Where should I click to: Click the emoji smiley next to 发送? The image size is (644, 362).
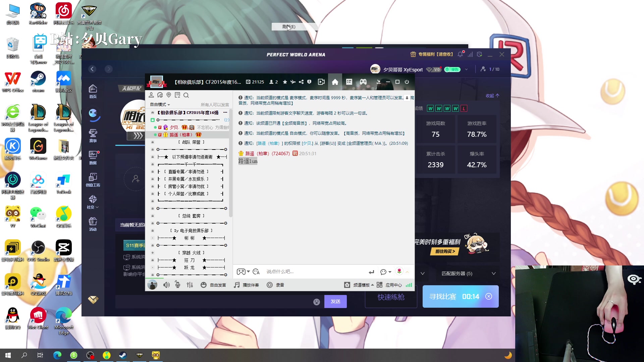317,302
